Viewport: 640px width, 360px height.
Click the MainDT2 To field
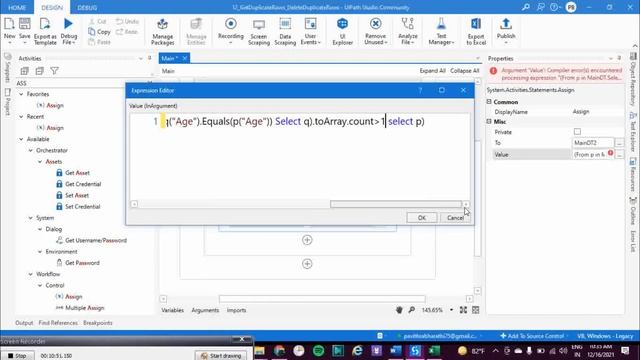pyautogui.click(x=593, y=143)
